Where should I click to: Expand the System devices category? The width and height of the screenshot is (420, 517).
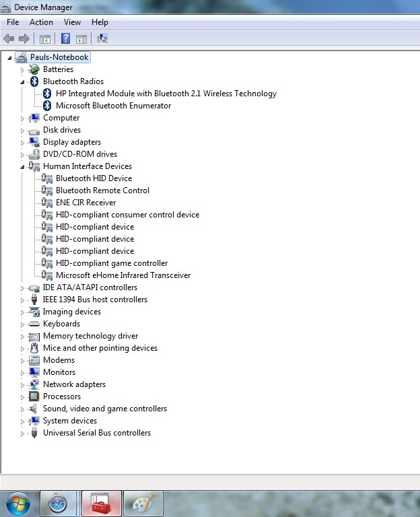22,421
